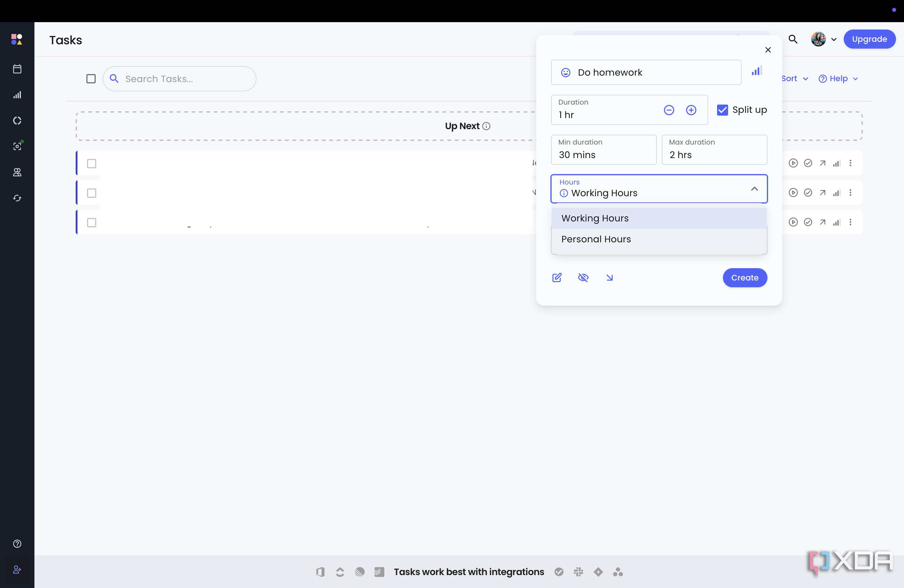Open the Max duration field

coord(714,150)
